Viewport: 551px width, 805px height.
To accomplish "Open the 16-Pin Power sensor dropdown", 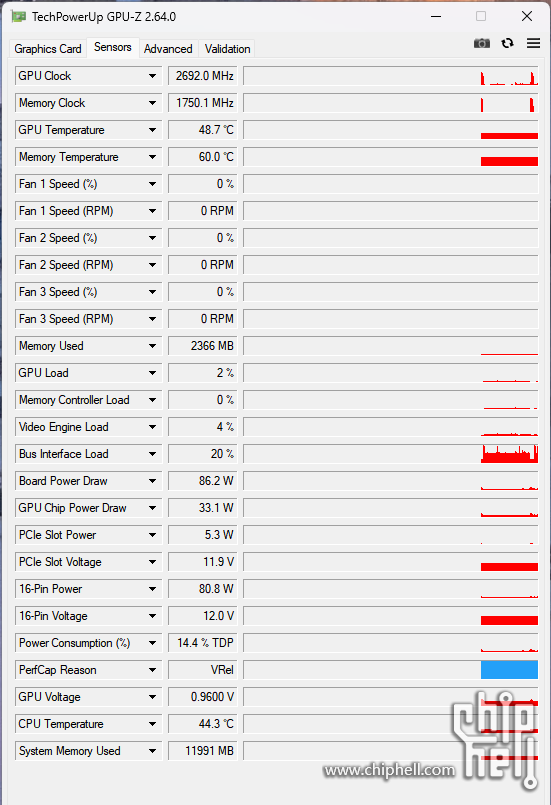I will point(153,589).
